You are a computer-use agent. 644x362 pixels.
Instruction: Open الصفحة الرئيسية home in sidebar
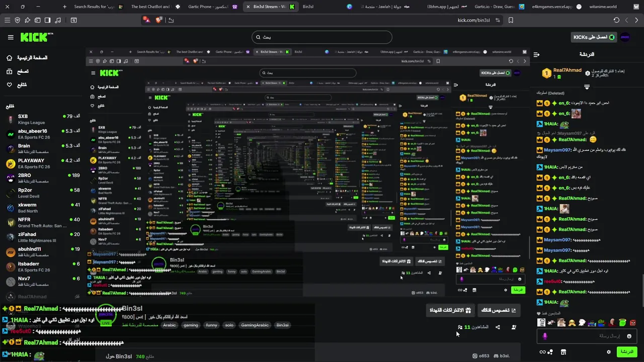click(27, 58)
